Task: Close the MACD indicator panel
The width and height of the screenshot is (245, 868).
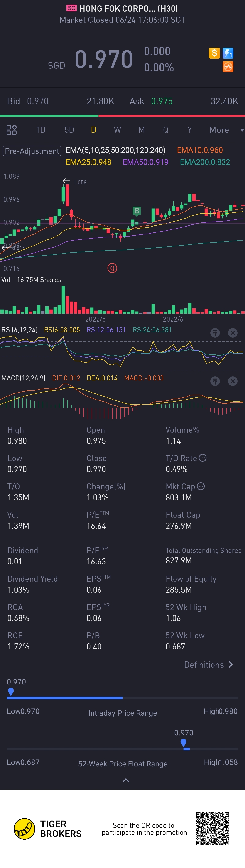Action: (233, 381)
